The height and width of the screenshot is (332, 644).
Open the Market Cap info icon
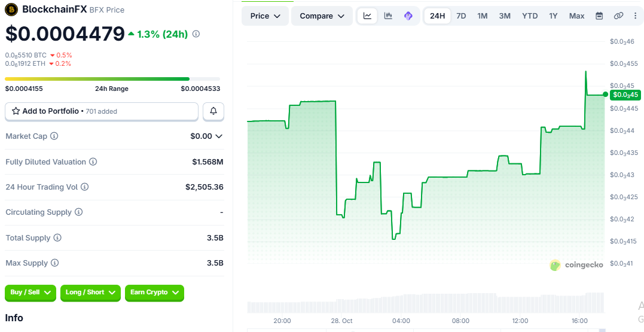pos(54,136)
